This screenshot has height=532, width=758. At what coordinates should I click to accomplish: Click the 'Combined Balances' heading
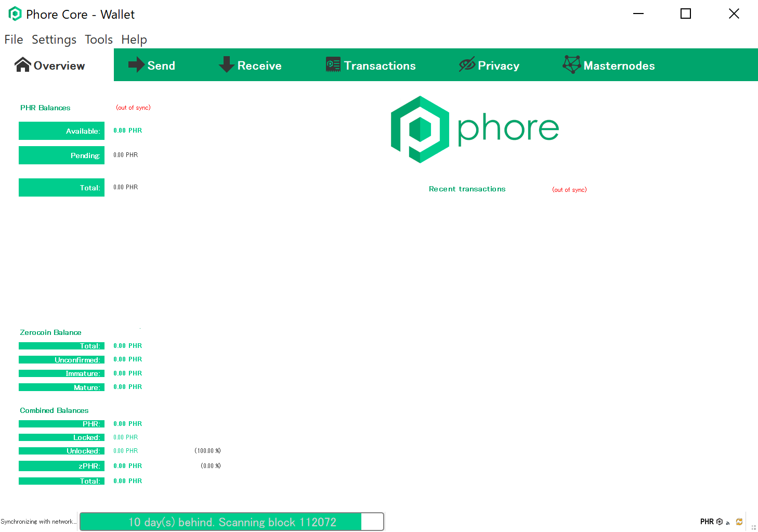pyautogui.click(x=54, y=410)
